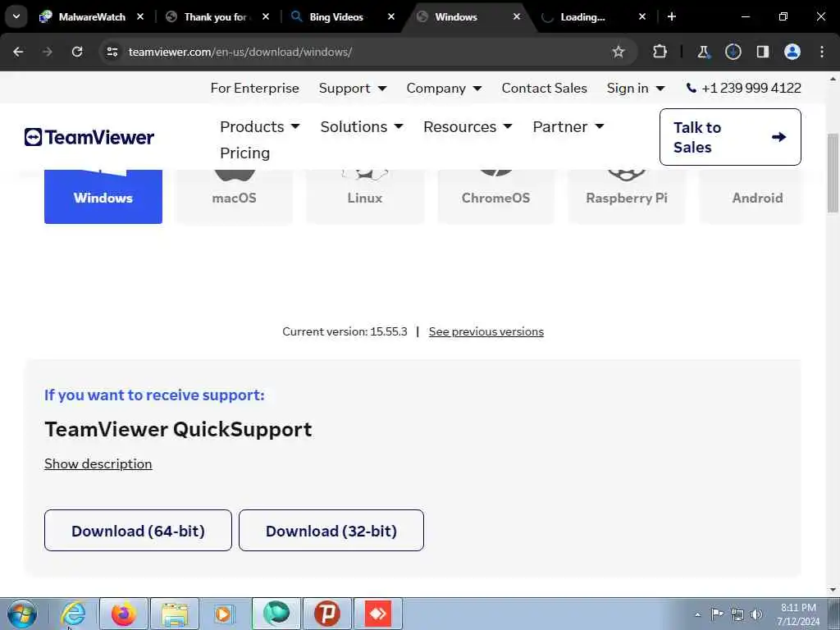Reload the TeamViewer page

click(x=77, y=52)
